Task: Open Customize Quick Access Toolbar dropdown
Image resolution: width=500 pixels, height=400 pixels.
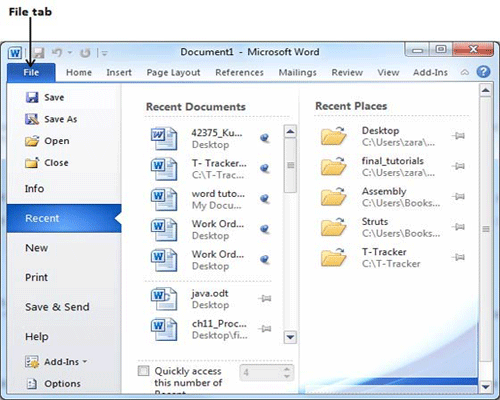Action: [104, 53]
